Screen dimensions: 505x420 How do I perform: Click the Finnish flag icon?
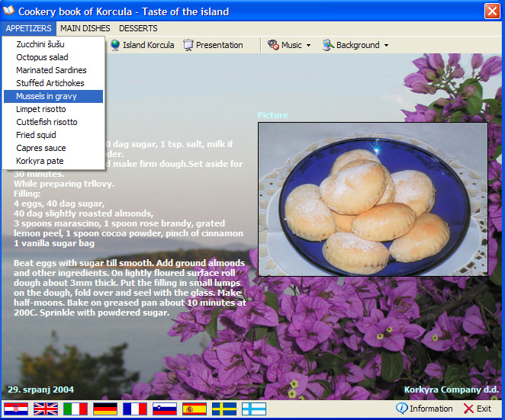tap(254, 409)
